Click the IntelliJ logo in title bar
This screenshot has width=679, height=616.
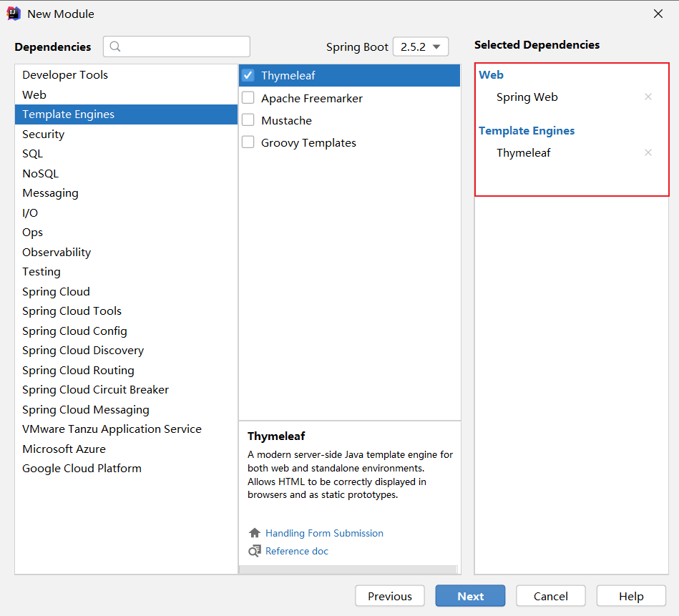(13, 14)
